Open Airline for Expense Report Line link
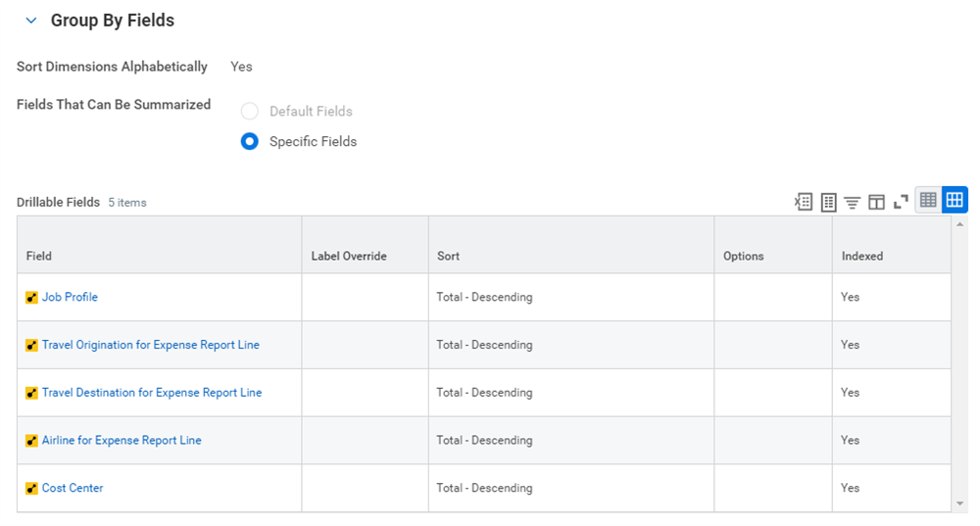 [122, 441]
